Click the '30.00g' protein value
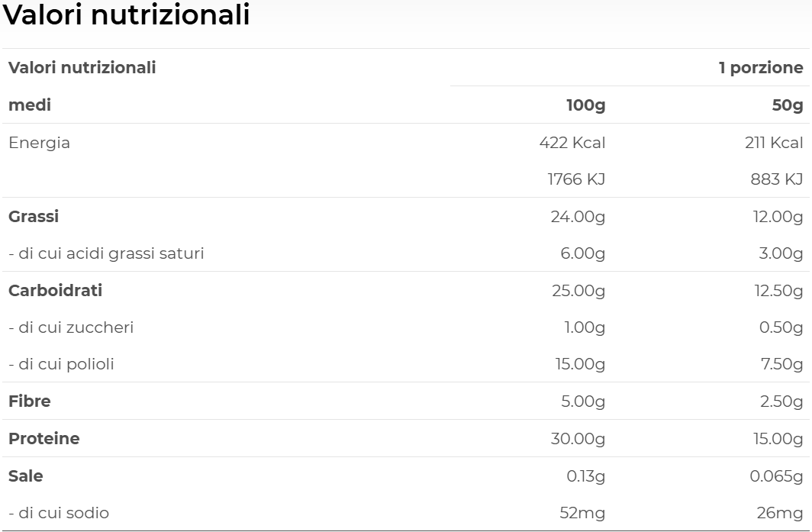The width and height of the screenshot is (812, 532). pos(578,439)
